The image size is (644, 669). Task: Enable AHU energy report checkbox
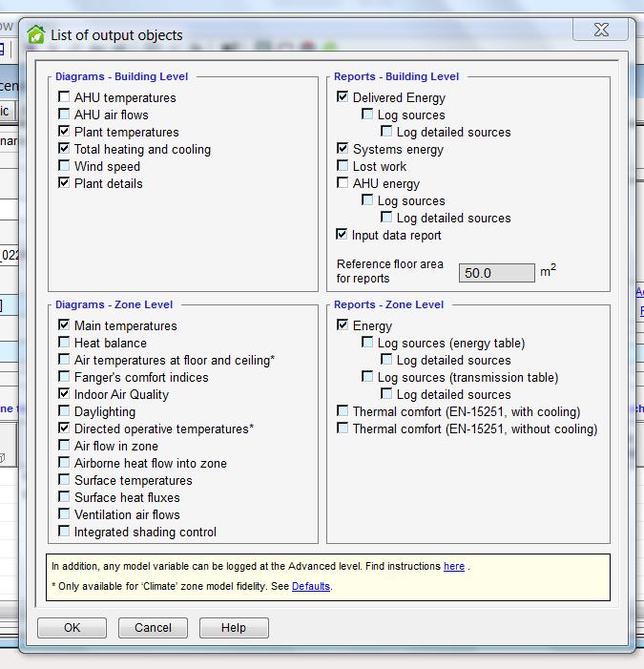[x=343, y=182]
